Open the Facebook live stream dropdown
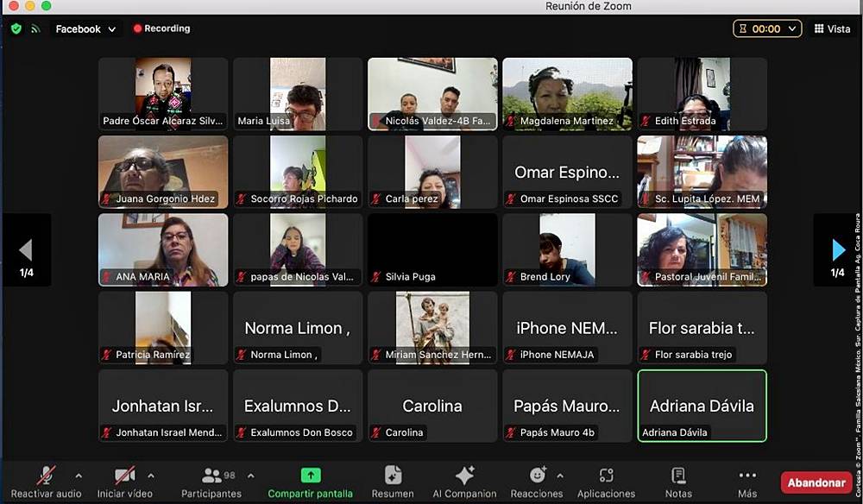863x504 pixels. point(85,28)
